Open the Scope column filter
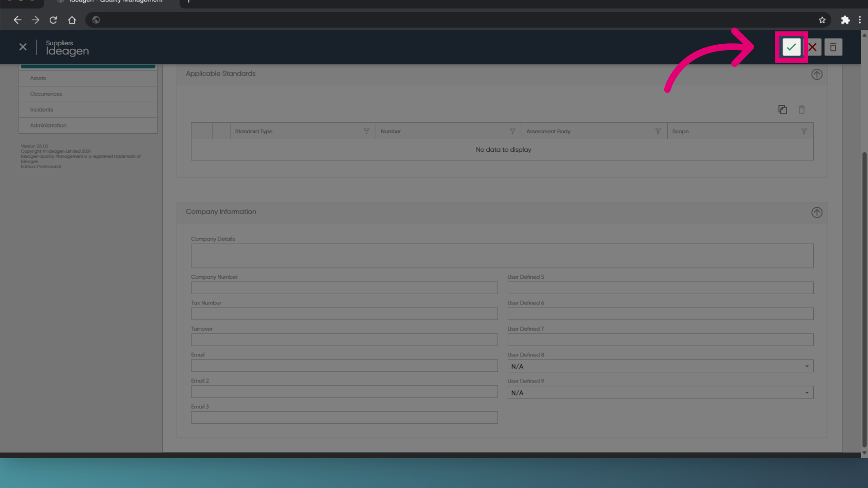 pos(804,131)
